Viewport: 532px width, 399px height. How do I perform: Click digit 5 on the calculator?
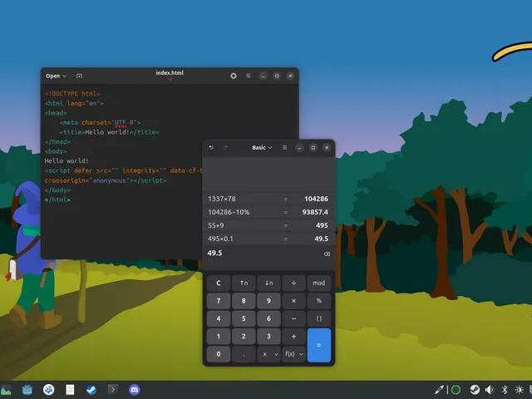(x=244, y=318)
